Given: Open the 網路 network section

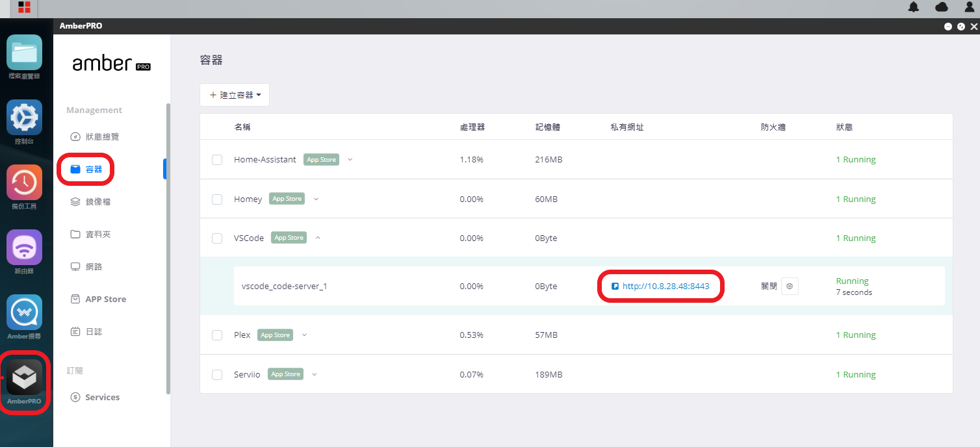Looking at the screenshot, I should pos(86,267).
